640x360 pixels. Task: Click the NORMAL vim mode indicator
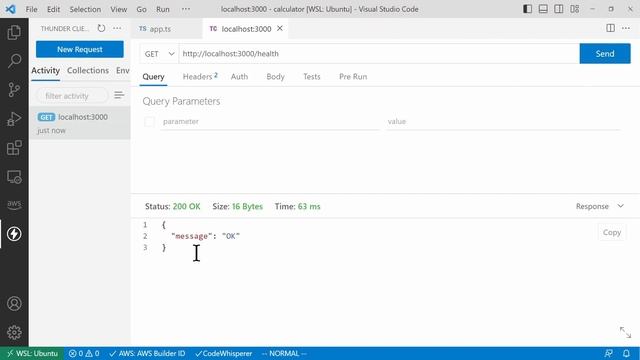point(284,353)
